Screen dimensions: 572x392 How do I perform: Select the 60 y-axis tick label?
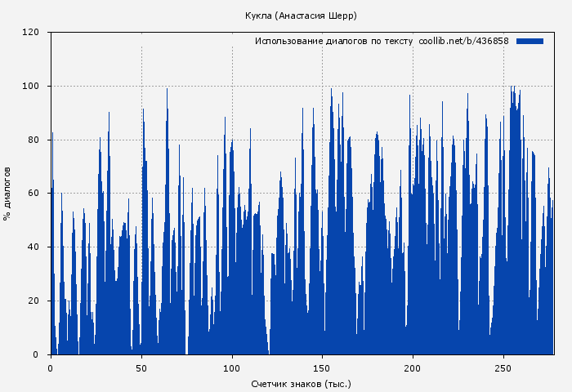pos(34,194)
